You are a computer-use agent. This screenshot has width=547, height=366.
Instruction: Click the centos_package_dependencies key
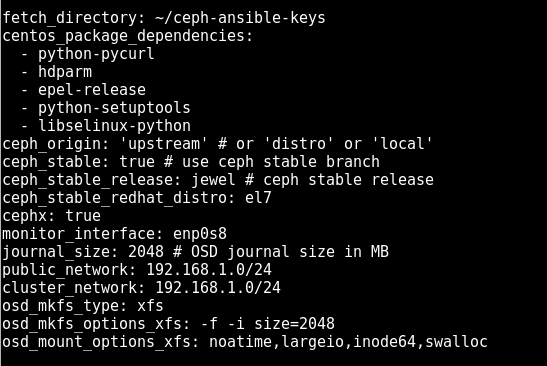click(x=127, y=36)
